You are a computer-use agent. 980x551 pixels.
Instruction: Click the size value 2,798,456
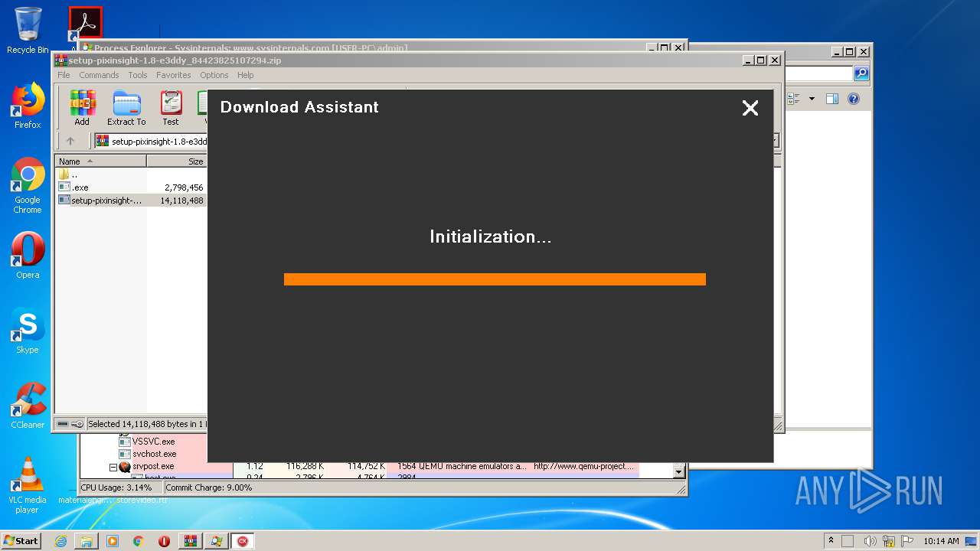tap(184, 187)
